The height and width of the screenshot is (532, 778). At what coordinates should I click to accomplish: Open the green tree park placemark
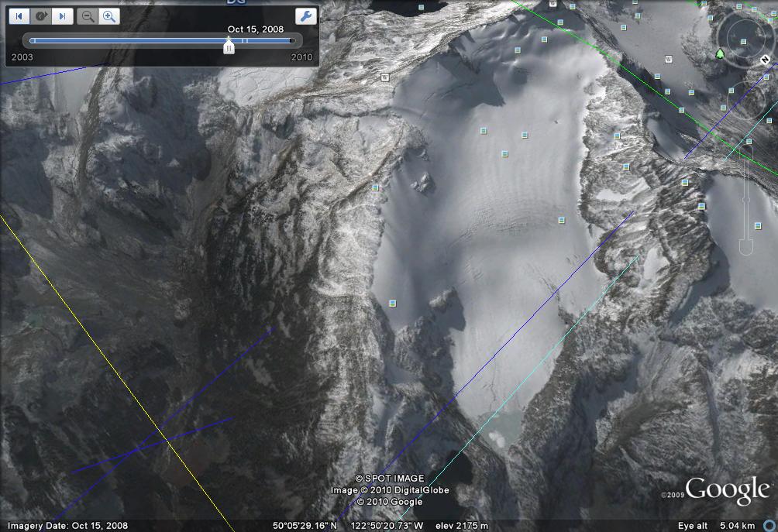click(x=720, y=53)
